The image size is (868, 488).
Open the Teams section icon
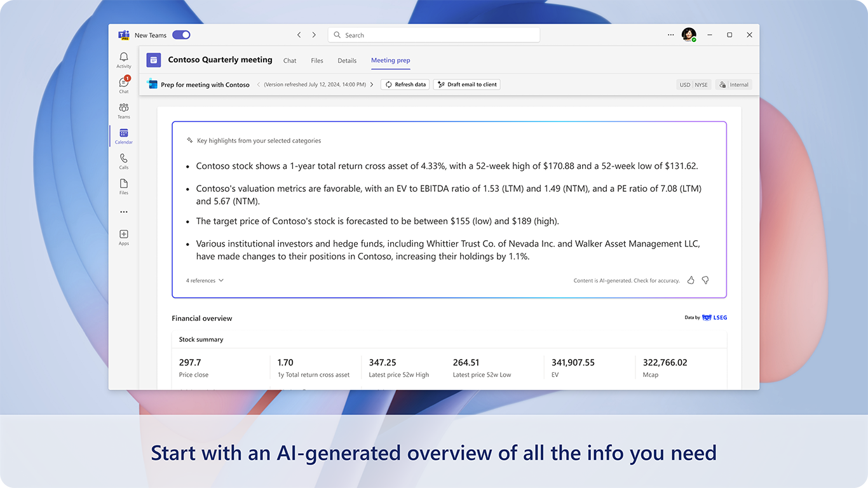pyautogui.click(x=124, y=111)
